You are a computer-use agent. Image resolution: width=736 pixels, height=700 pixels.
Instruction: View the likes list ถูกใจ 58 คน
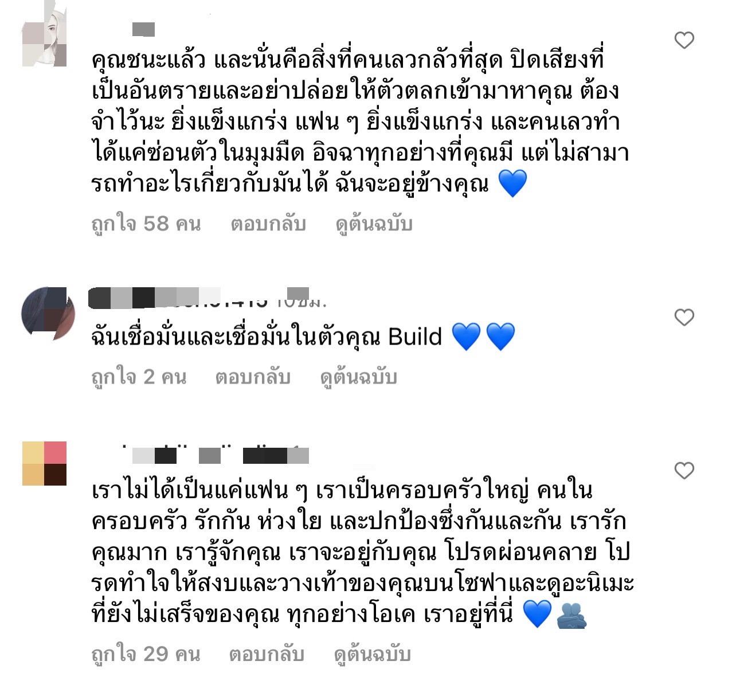146,224
